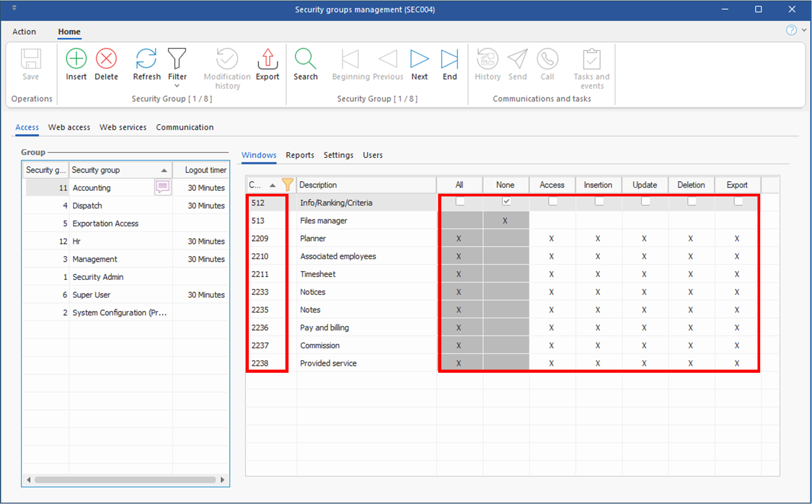Select the Dispatch security group row
The image size is (812, 504).
pyautogui.click(x=88, y=206)
